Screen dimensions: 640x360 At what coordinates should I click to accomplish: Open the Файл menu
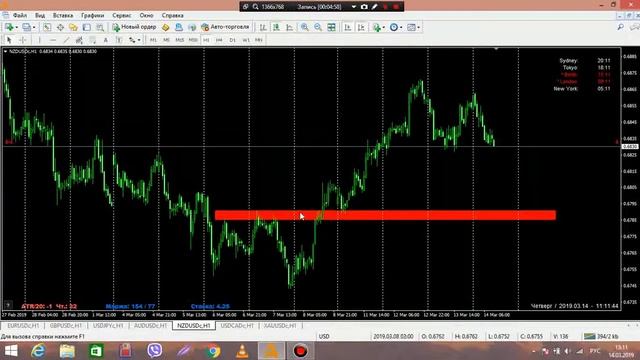[20, 16]
